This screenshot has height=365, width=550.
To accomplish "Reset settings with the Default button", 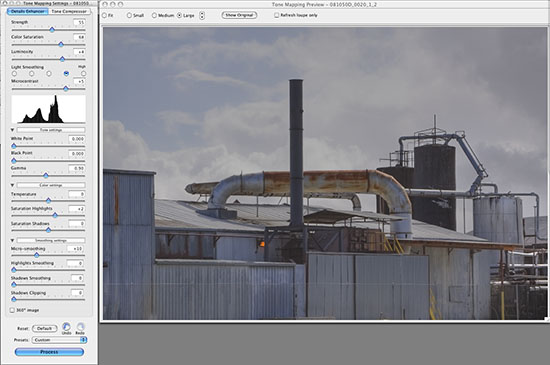I will point(45,329).
